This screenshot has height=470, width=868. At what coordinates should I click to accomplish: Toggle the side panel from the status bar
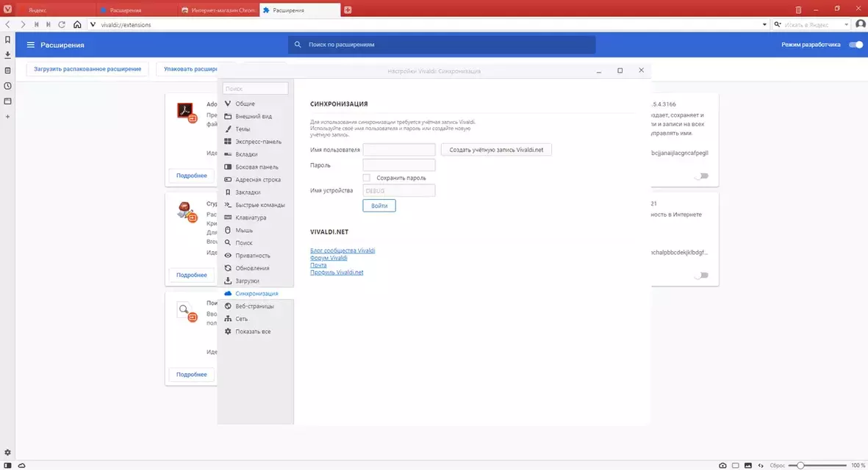click(8, 466)
